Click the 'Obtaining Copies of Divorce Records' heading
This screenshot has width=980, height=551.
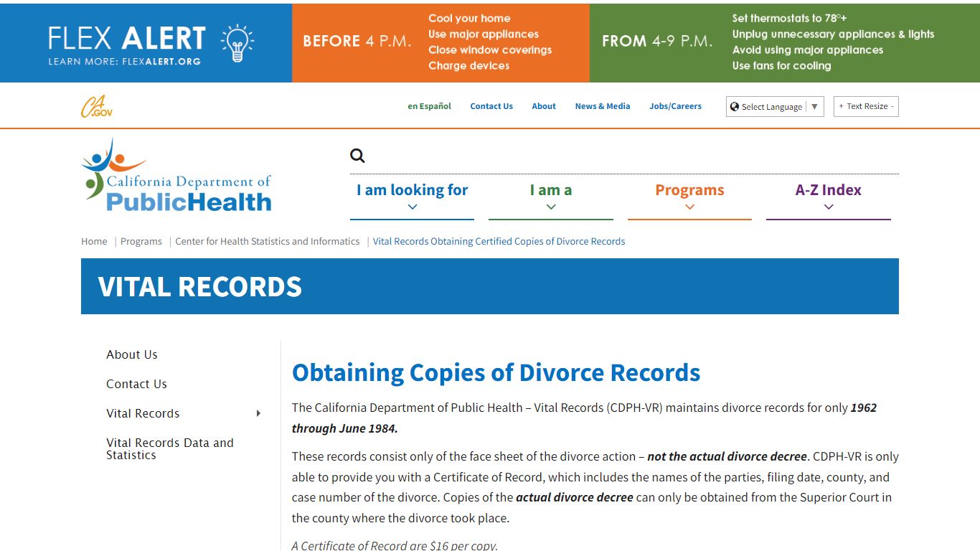click(496, 372)
